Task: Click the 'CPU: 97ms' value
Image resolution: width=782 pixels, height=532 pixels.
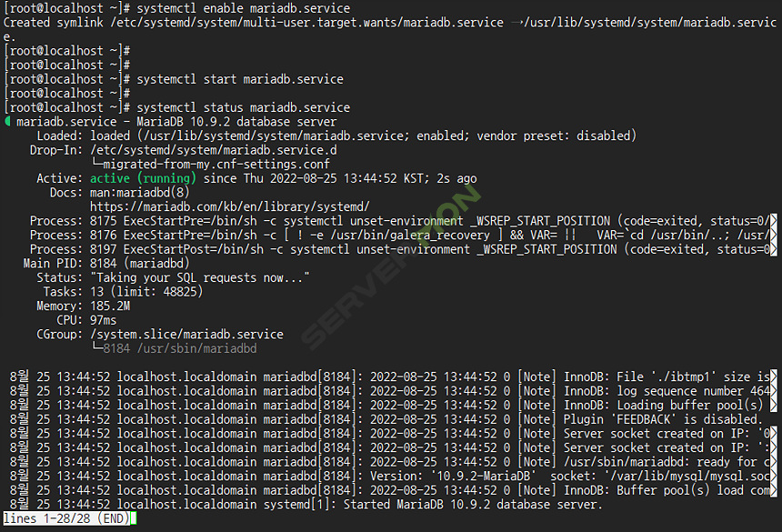Action: click(x=104, y=320)
